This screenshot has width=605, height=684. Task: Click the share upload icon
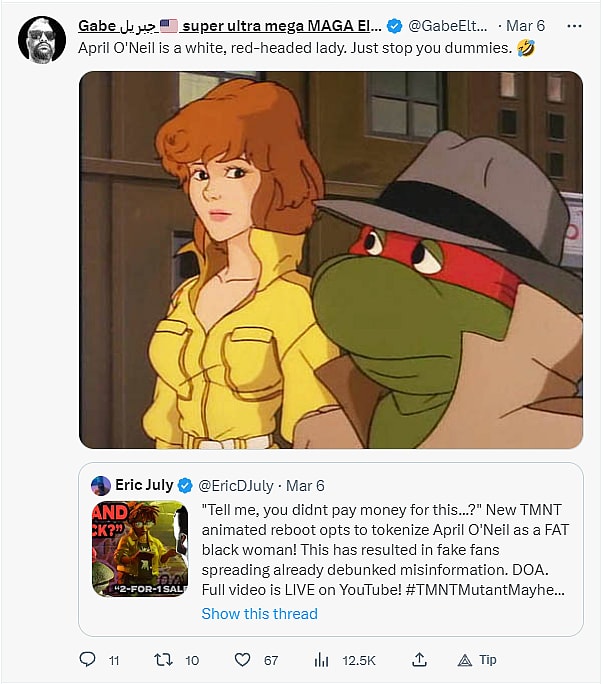(x=420, y=660)
